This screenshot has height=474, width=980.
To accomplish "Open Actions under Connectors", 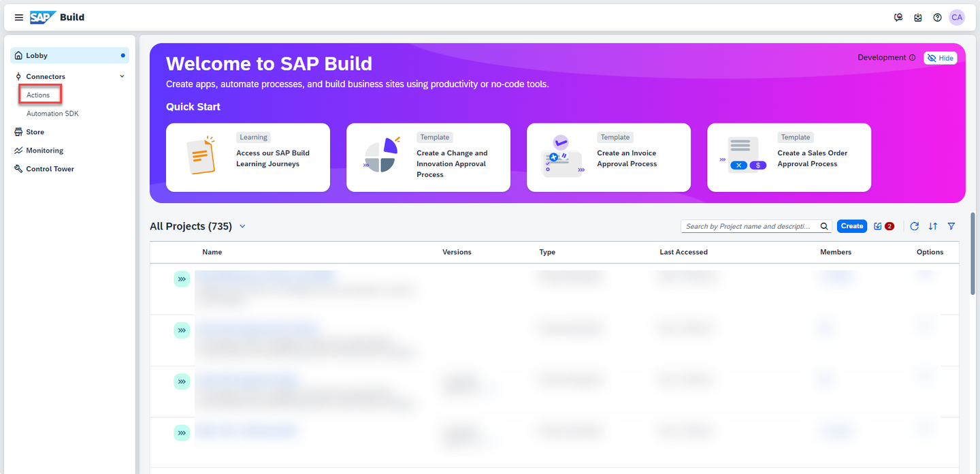I will (38, 95).
